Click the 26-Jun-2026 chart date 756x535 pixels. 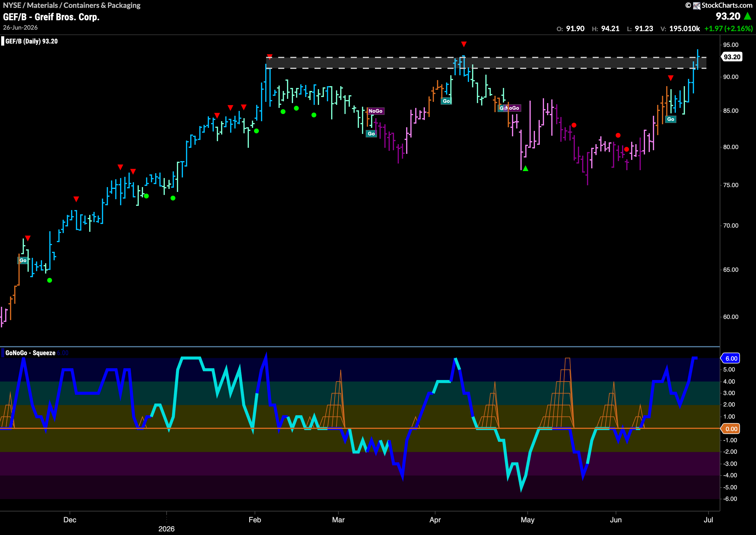coord(21,28)
